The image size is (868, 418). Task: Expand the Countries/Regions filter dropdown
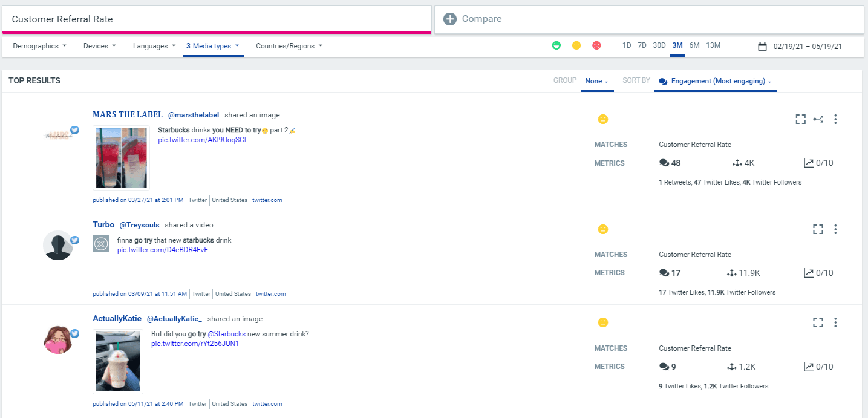click(289, 45)
